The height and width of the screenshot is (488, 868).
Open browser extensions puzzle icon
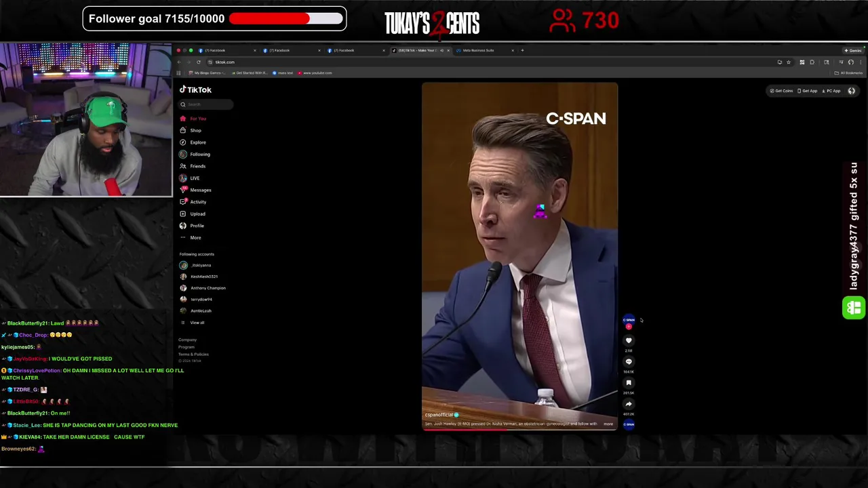(812, 62)
